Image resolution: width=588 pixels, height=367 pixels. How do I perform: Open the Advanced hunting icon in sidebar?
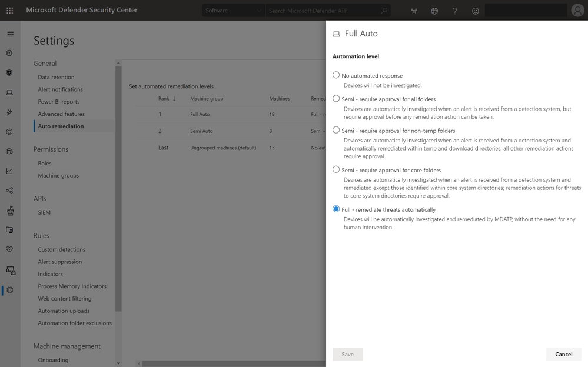point(10,152)
